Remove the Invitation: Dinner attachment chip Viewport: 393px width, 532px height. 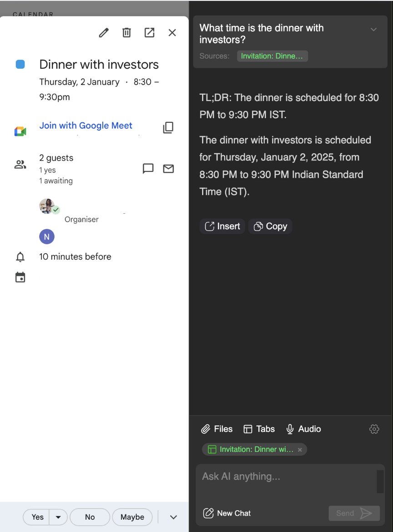[300, 450]
